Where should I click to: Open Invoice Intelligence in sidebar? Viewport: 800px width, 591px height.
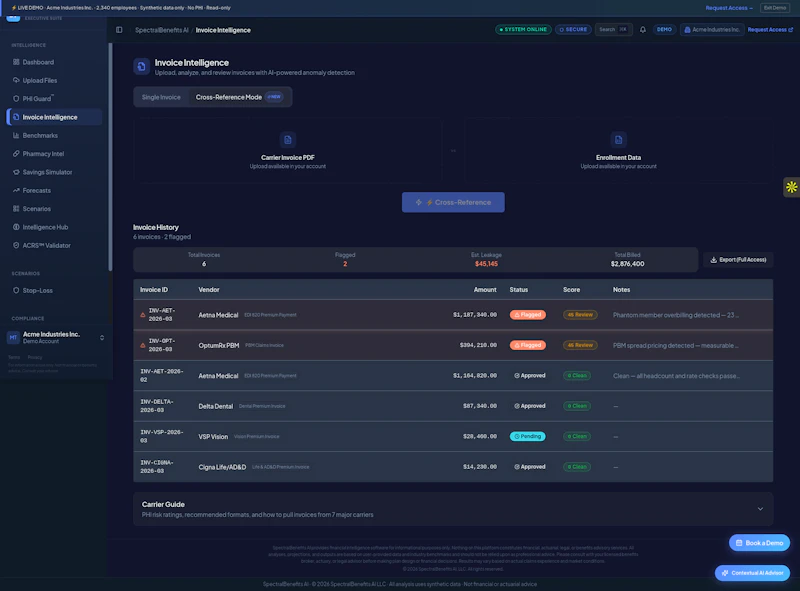point(54,117)
